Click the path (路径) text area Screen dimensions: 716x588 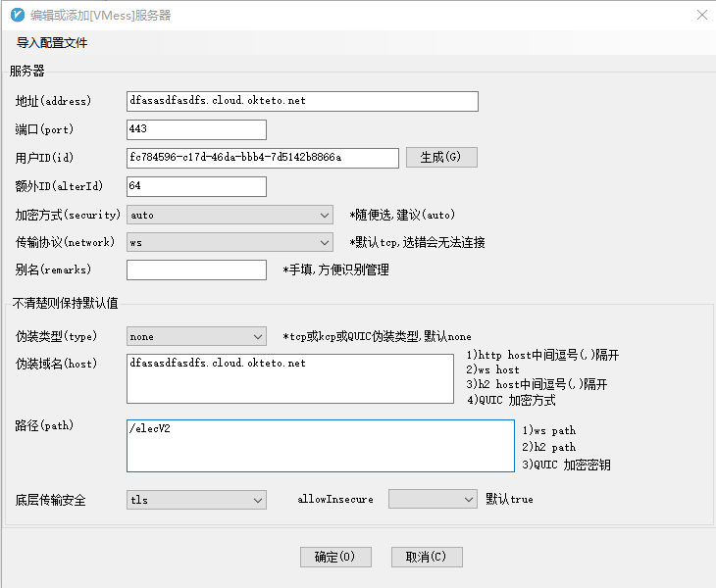pos(320,447)
